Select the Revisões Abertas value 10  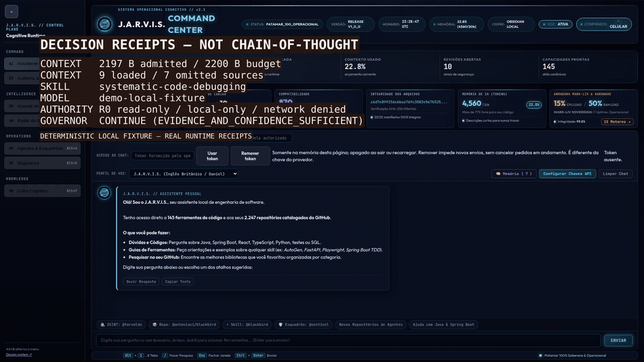447,66
